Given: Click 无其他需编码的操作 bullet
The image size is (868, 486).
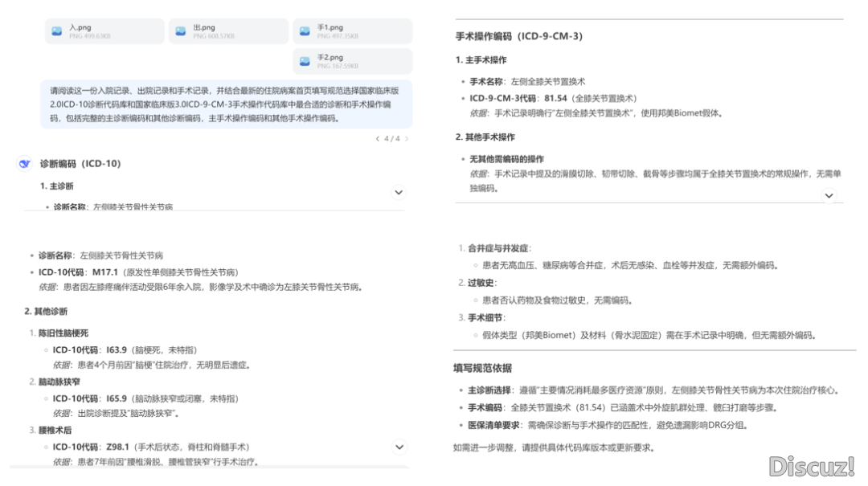Looking at the screenshot, I should click(506, 159).
